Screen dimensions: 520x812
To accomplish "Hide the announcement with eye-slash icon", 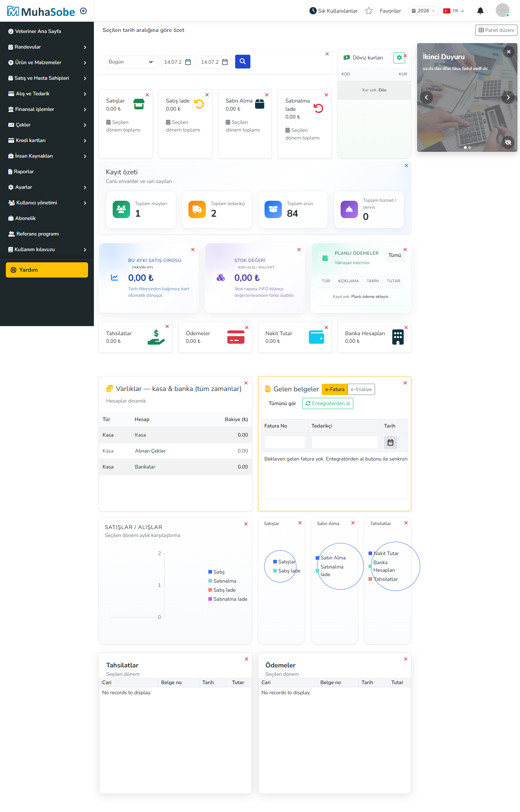I will click(x=508, y=142).
